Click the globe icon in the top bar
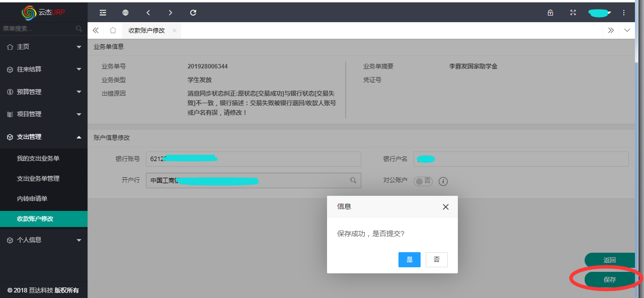644x298 pixels. (125, 13)
